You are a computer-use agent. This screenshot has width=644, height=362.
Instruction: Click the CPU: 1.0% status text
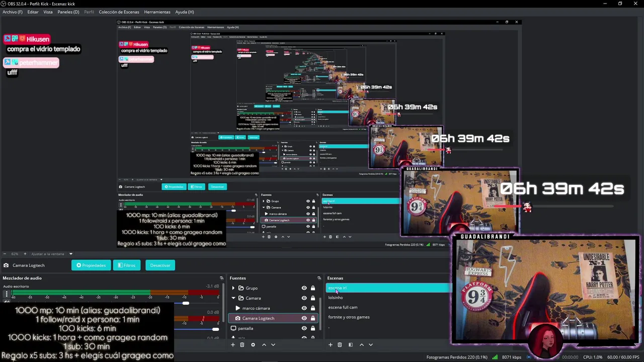[x=593, y=357]
